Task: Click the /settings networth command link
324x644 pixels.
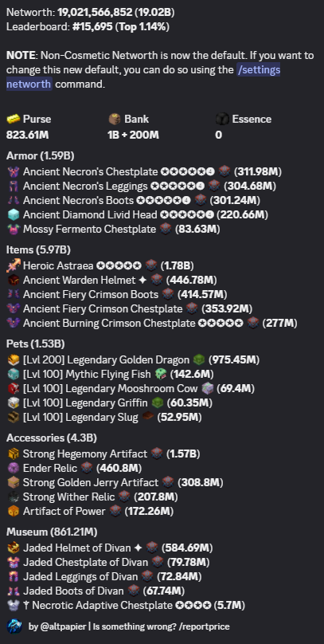Action: [143, 77]
